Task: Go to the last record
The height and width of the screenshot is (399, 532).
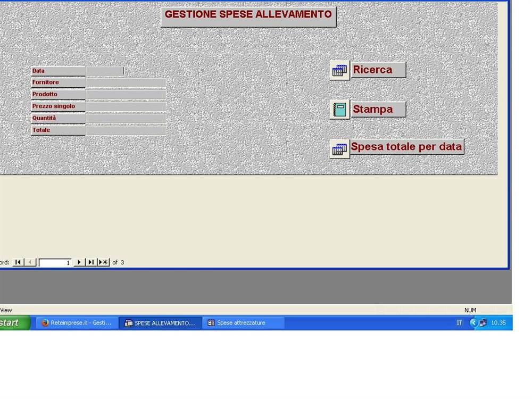Action: 90,262
